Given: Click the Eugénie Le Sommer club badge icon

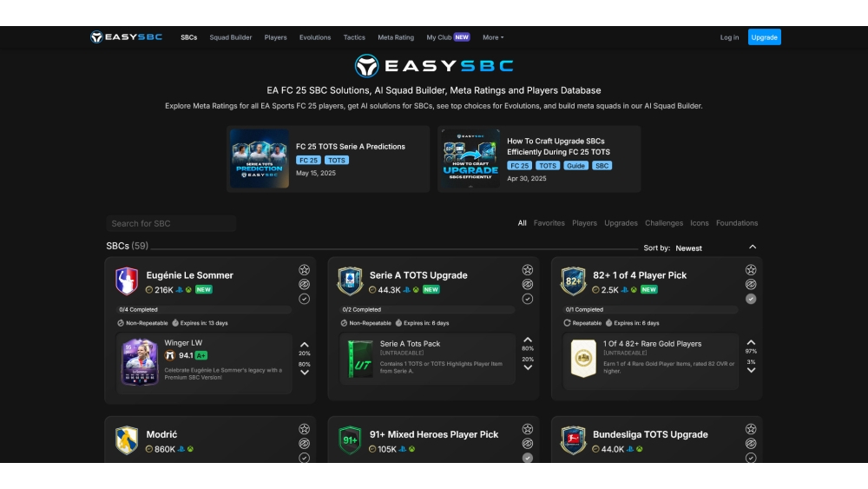Looking at the screenshot, I should click(x=127, y=281).
